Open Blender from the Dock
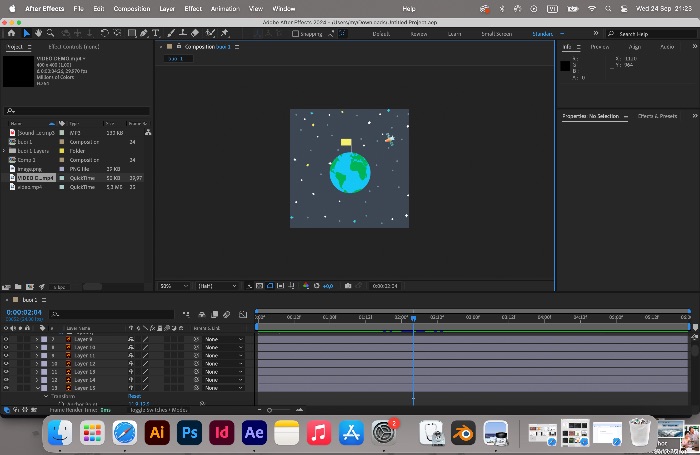Image resolution: width=700 pixels, height=455 pixels. pos(463,432)
